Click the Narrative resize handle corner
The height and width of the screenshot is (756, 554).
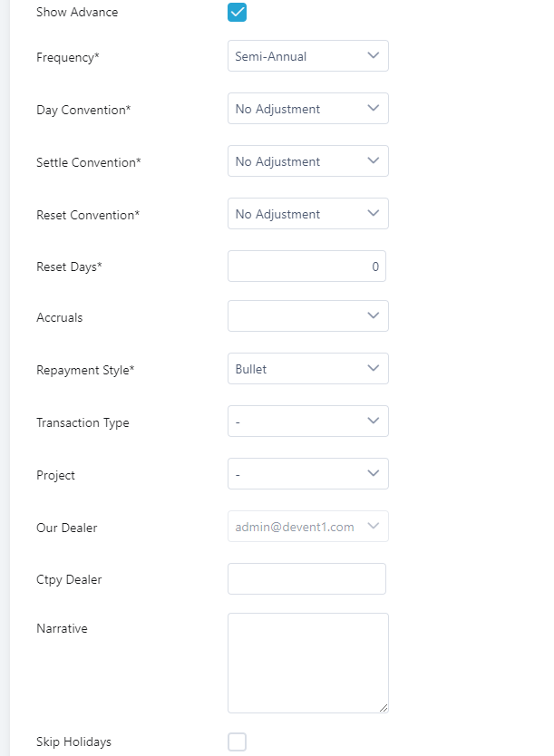(x=384, y=709)
